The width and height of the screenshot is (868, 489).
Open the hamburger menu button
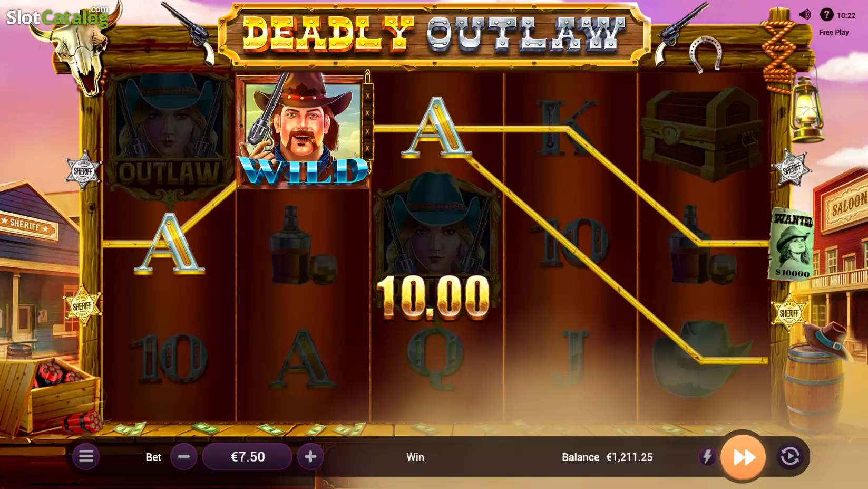tap(86, 456)
